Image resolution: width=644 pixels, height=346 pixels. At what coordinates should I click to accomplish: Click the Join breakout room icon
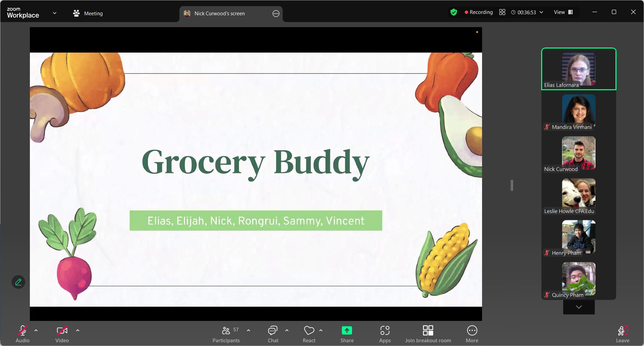(428, 330)
